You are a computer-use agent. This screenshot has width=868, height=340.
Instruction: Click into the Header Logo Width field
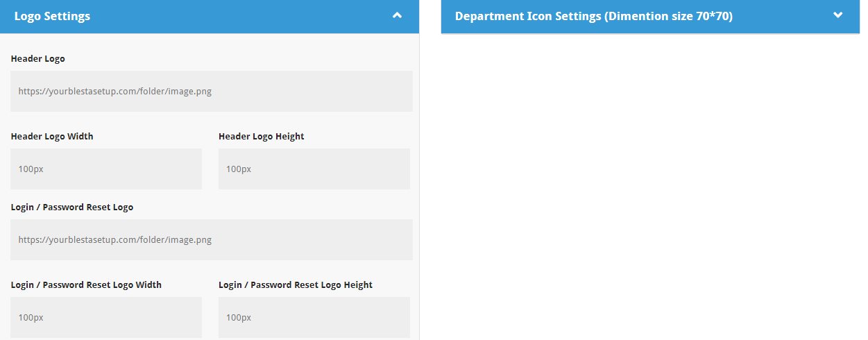(105, 169)
